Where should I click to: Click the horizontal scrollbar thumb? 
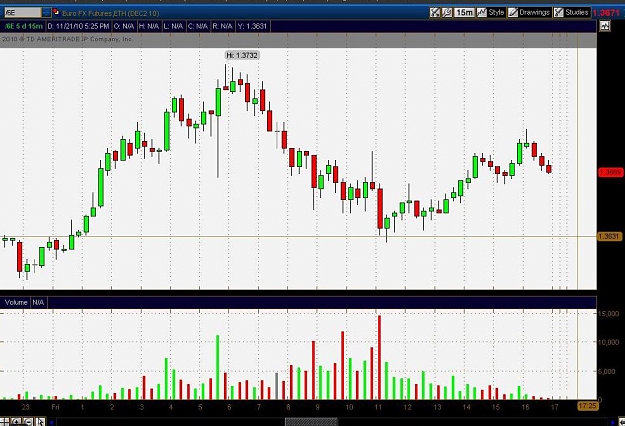point(311,422)
